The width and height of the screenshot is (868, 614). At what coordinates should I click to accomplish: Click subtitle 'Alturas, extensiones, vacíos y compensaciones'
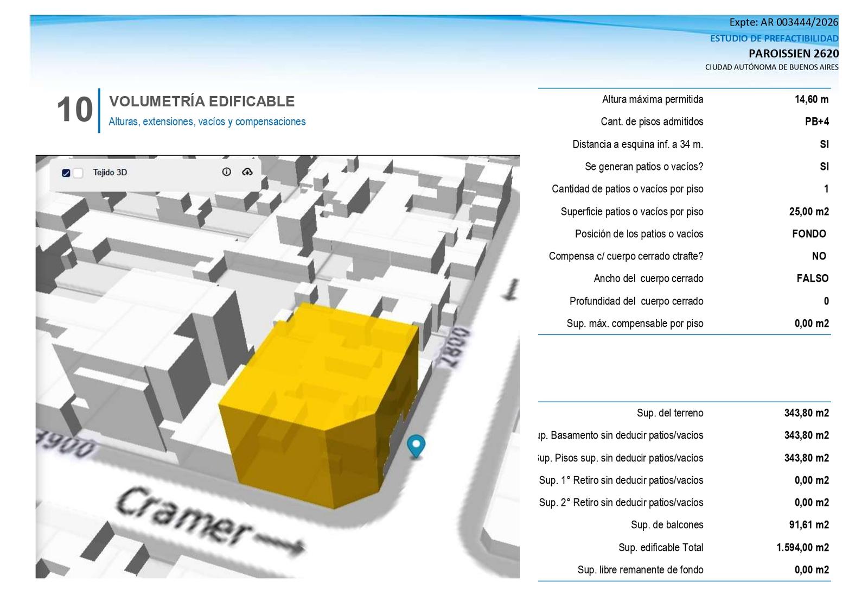207,122
